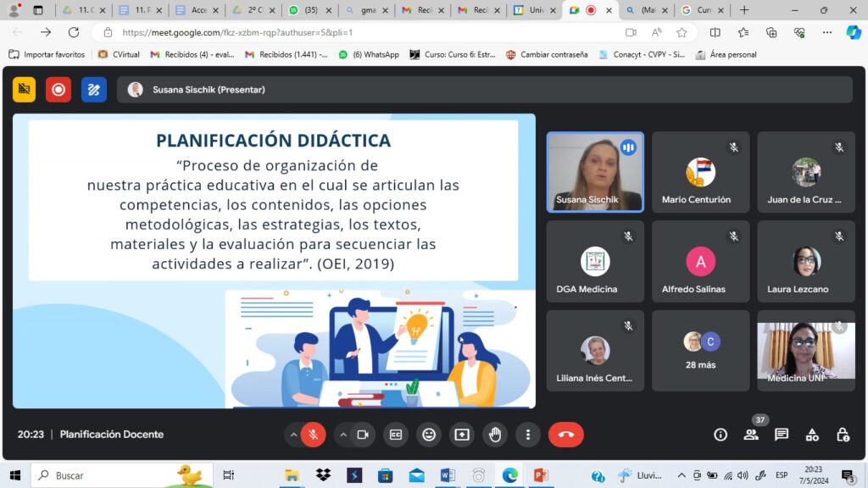
Task: Expand video settings arrow beside camera
Action: (342, 435)
